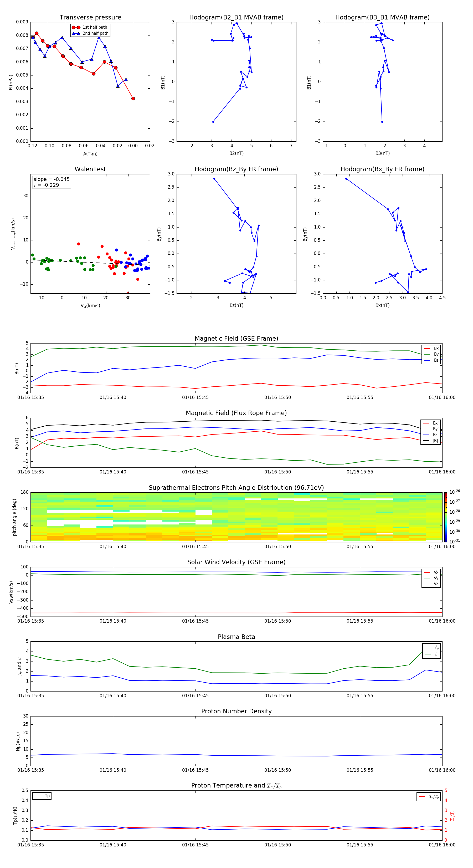Click the 10^-31 colorbar label
473x868 pixels.
pos(455,542)
